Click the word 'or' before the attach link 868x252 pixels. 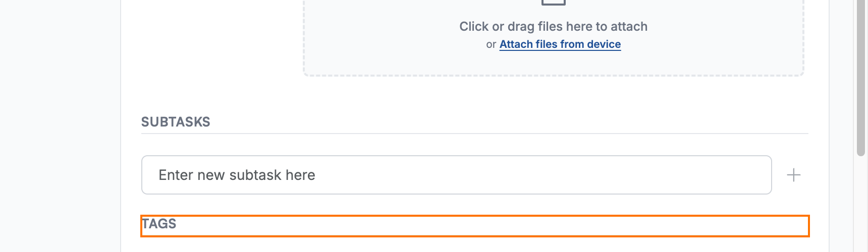click(491, 44)
